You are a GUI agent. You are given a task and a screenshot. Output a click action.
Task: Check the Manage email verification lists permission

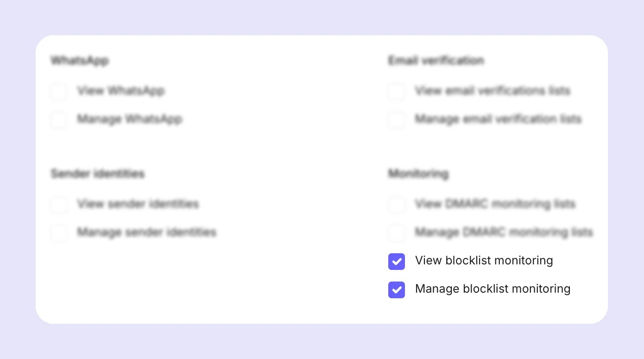coord(397,120)
